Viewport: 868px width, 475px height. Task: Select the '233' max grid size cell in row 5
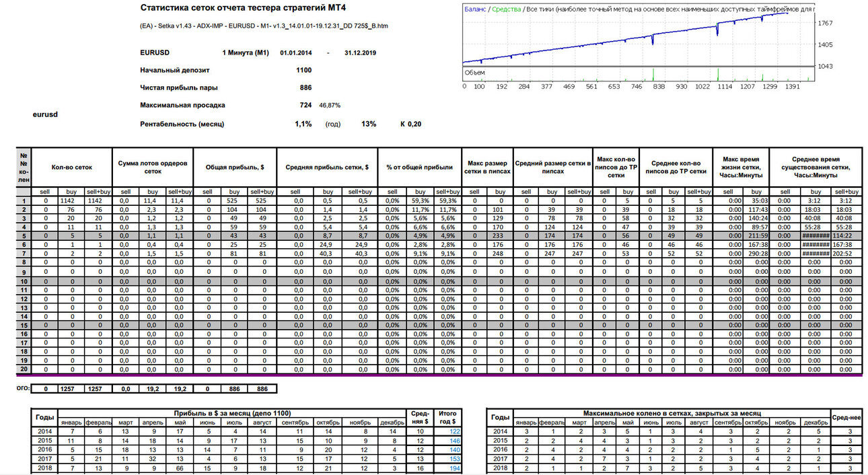click(x=500, y=236)
